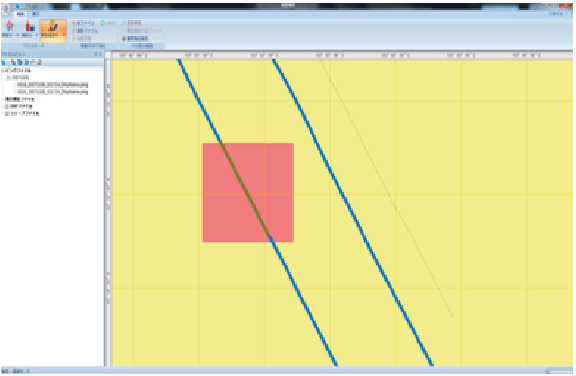The image size is (576, 376).
Task: Select the second .png file in tree
Action: (x=52, y=92)
